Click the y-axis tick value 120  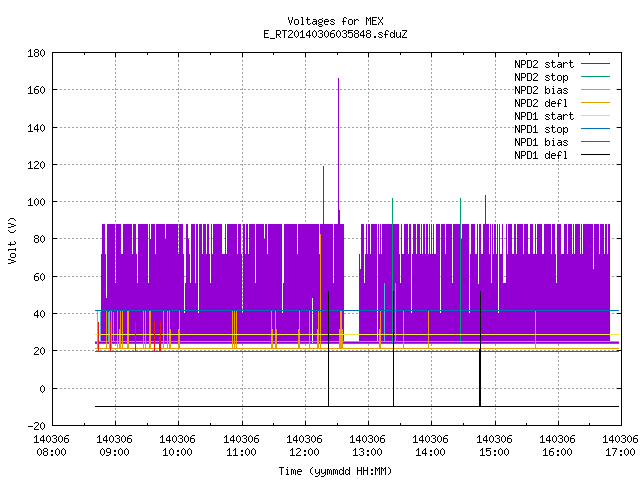click(x=36, y=165)
